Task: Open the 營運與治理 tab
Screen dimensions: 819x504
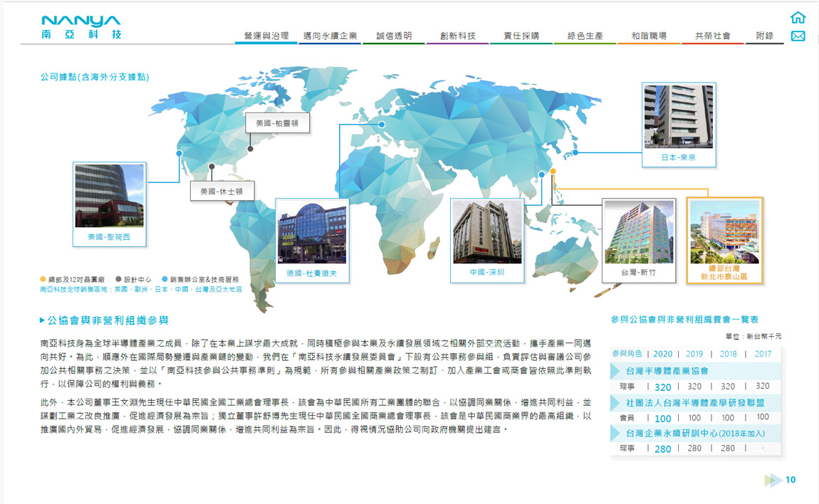Action: coord(266,36)
